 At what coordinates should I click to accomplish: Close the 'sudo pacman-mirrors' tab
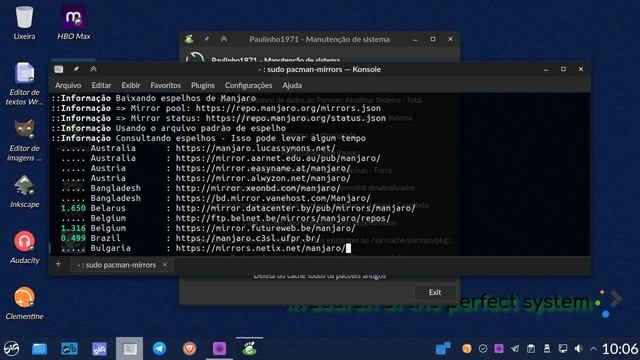[x=165, y=264]
